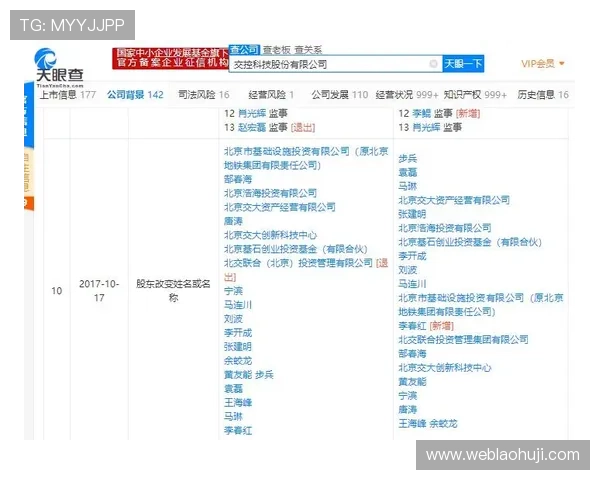The image size is (600, 480).
Task: Open 北交联合投资管理集团有限公司 link
Action: (463, 340)
